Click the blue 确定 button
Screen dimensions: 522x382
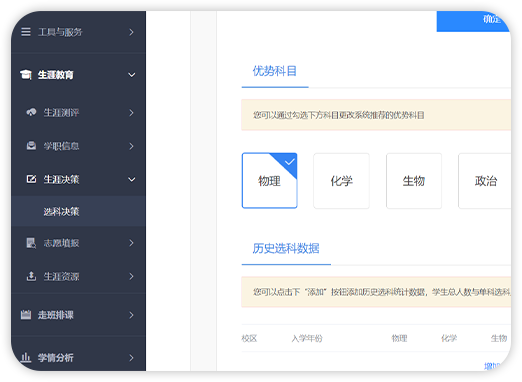pyautogui.click(x=473, y=21)
